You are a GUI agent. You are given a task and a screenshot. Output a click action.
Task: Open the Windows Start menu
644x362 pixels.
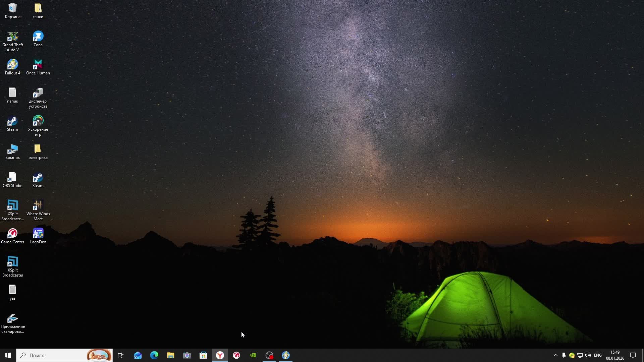[8, 355]
